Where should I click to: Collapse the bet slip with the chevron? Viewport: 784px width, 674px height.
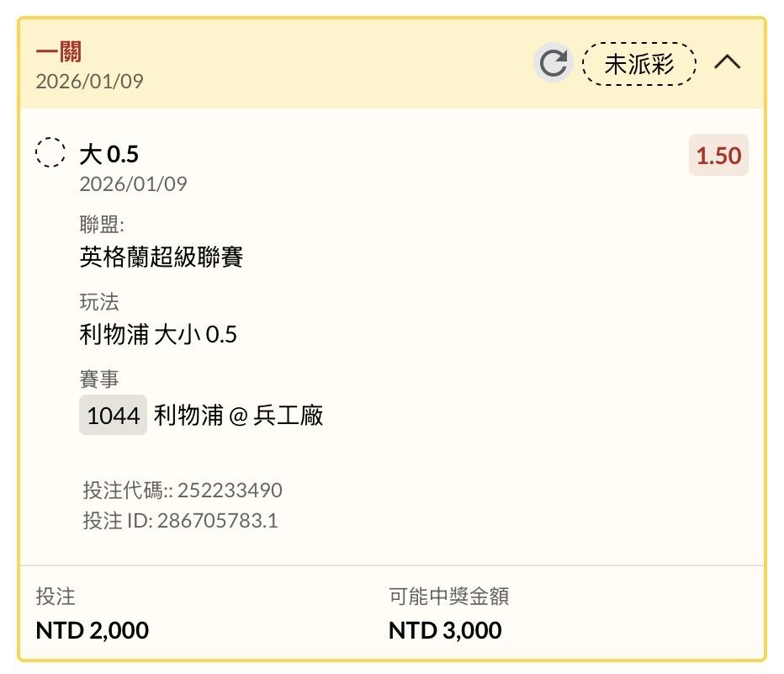pyautogui.click(x=728, y=62)
